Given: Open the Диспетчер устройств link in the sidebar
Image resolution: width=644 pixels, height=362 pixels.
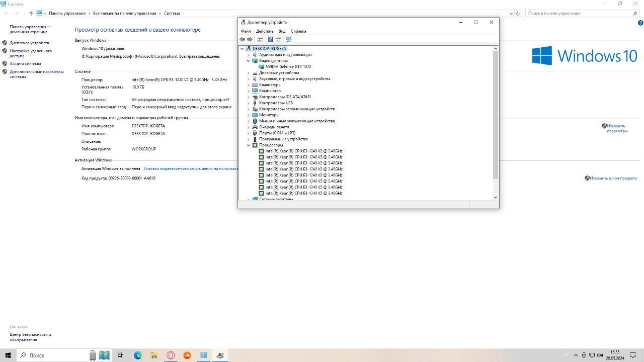Looking at the screenshot, I should click(29, 43).
